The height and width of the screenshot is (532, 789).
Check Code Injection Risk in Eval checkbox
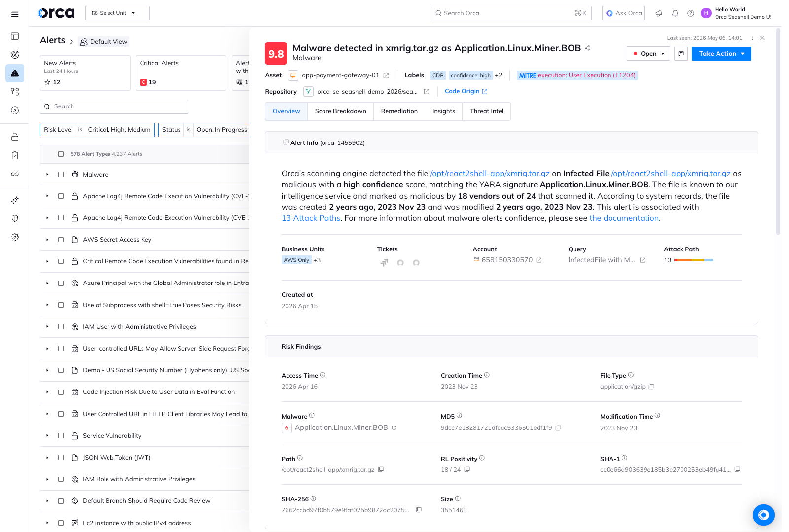click(x=61, y=392)
